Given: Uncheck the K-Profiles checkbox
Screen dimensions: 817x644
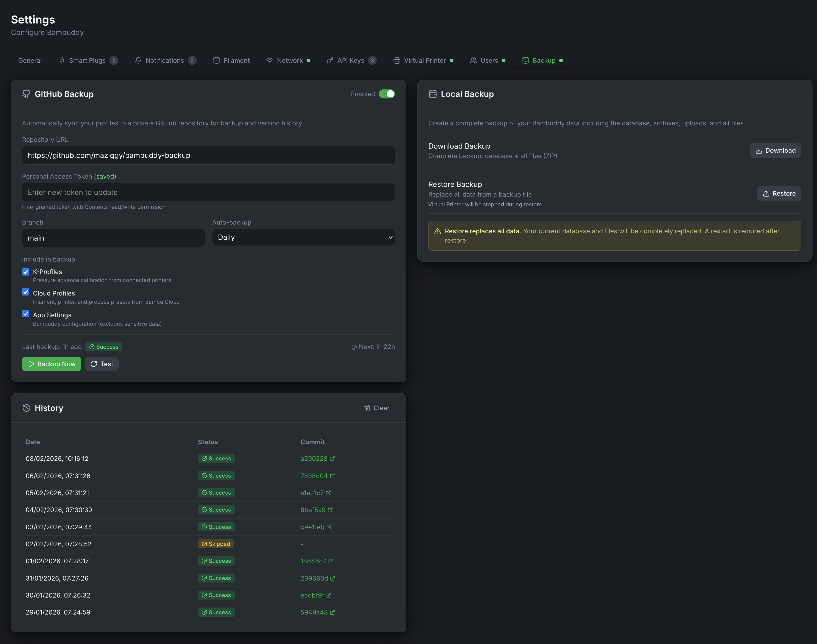Looking at the screenshot, I should [26, 272].
